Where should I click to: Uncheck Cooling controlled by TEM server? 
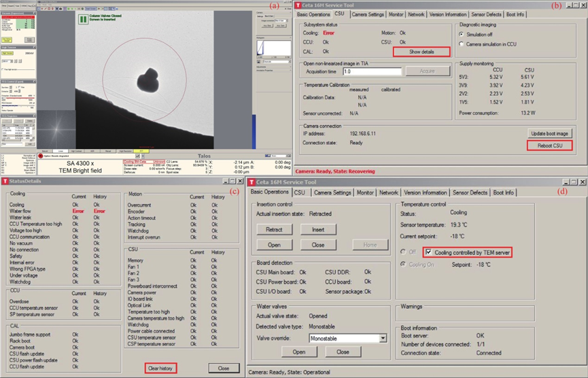[x=428, y=252]
